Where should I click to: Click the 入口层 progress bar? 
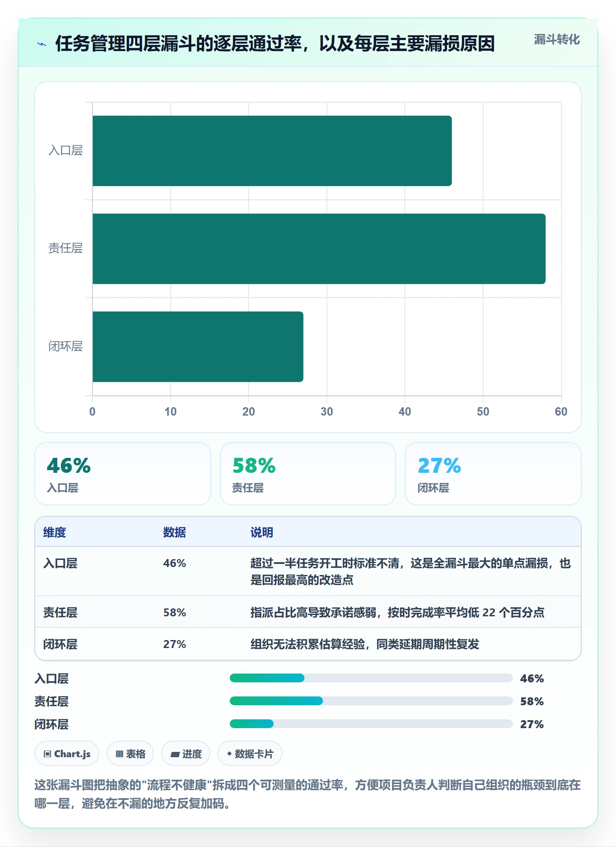[371, 678]
